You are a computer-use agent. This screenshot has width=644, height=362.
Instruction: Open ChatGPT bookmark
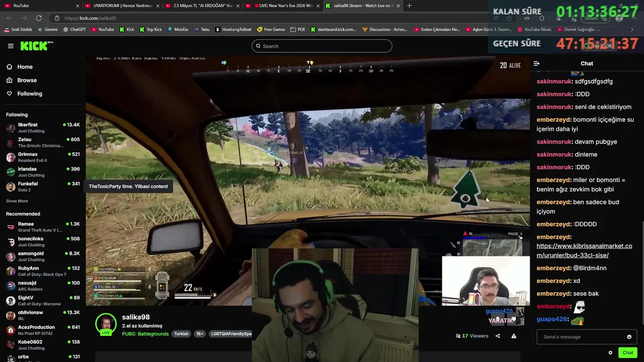coord(74,30)
